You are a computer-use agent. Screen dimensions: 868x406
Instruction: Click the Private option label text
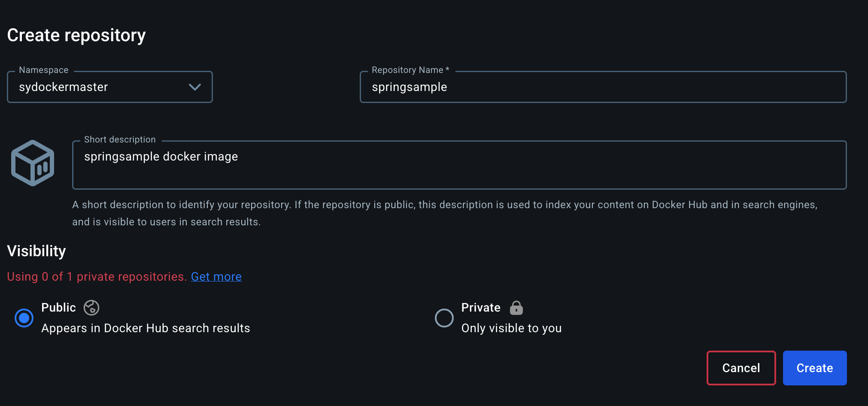pos(480,308)
